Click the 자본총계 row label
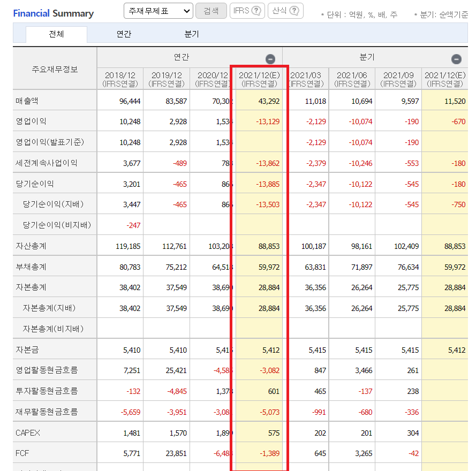This screenshot has height=471, width=476. pyautogui.click(x=31, y=287)
